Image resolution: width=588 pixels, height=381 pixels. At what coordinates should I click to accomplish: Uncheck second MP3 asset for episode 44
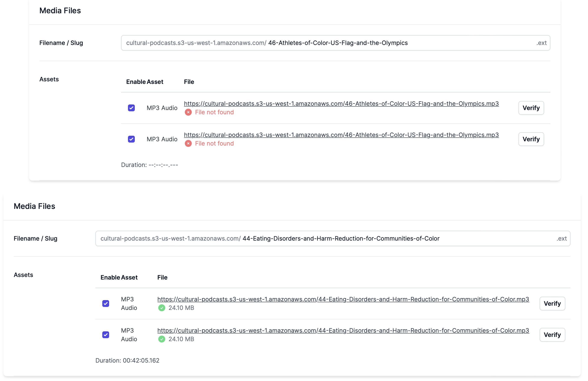106,335
